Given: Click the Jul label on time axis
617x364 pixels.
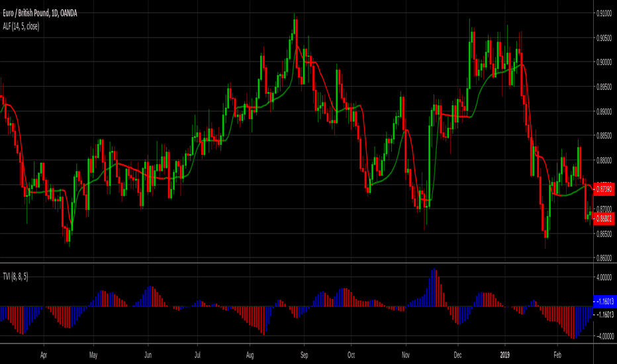Looking at the screenshot, I should 197,355.
